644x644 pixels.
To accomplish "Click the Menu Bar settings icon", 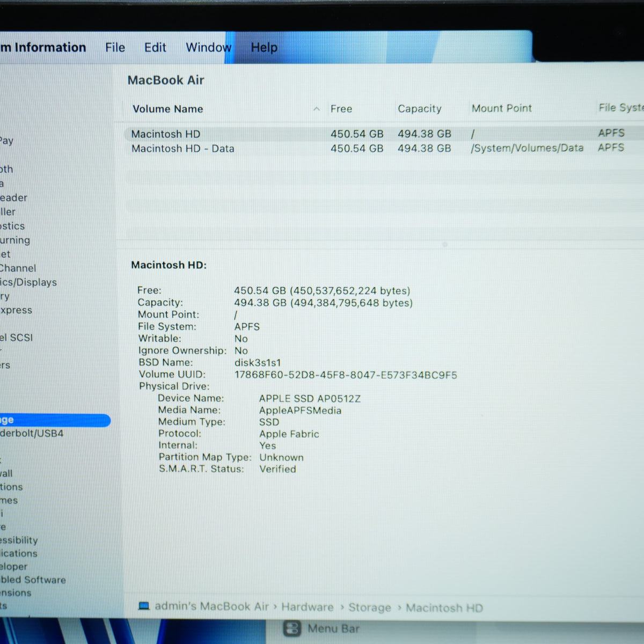I will [x=292, y=628].
